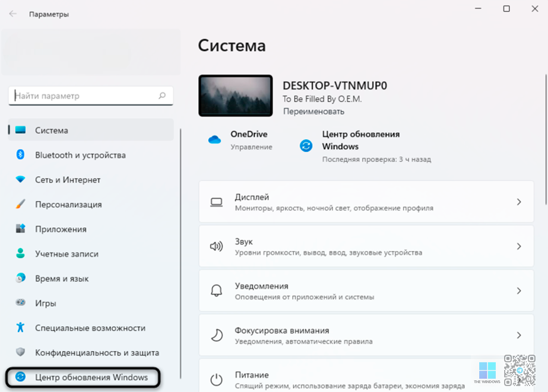
Task: Expand the Звук settings chevron
Action: (x=519, y=247)
